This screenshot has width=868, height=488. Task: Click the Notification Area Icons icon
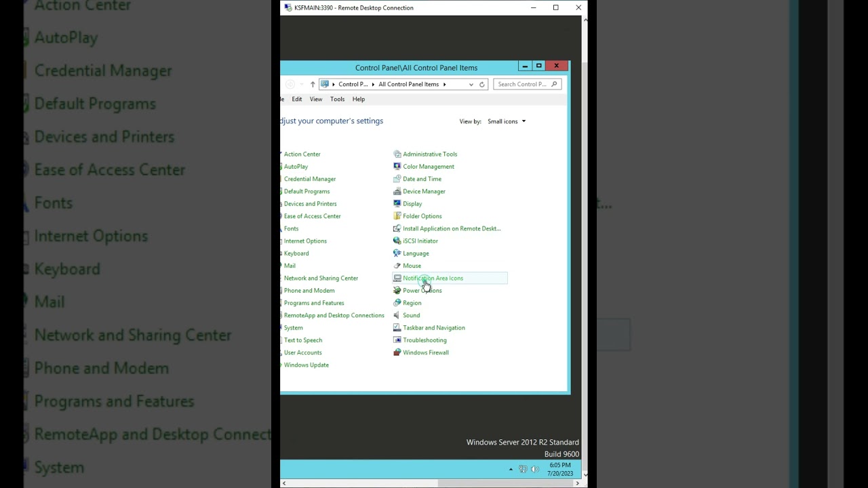[x=397, y=278]
